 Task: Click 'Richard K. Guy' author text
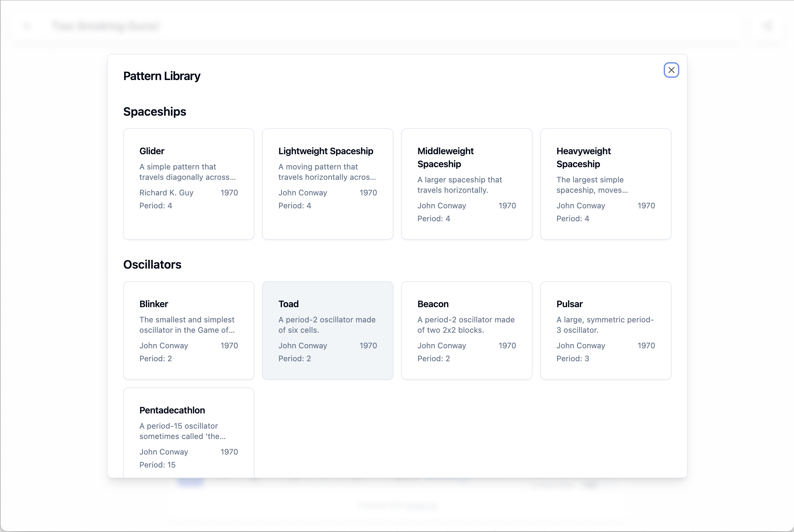pyautogui.click(x=166, y=193)
